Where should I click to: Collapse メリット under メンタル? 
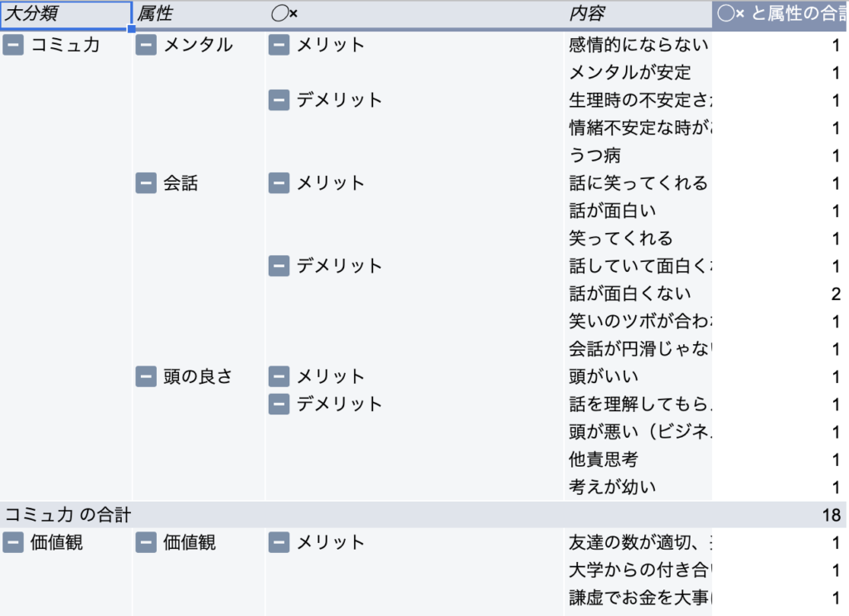pos(279,46)
